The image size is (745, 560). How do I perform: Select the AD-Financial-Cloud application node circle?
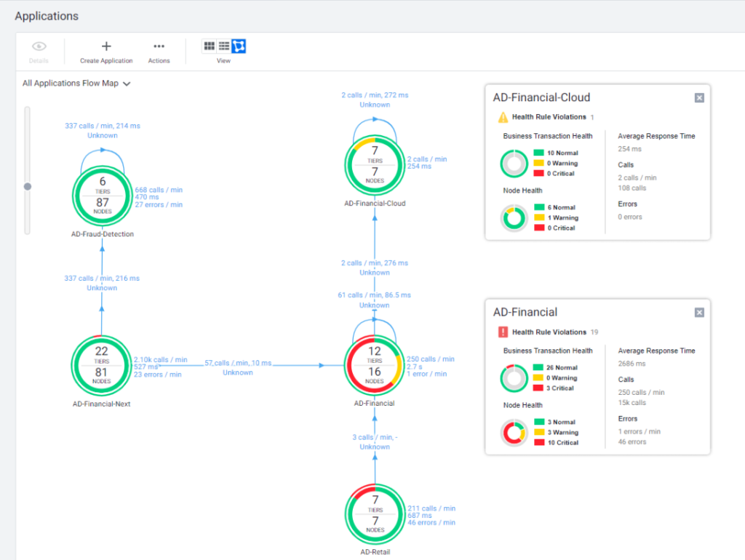[x=374, y=164]
